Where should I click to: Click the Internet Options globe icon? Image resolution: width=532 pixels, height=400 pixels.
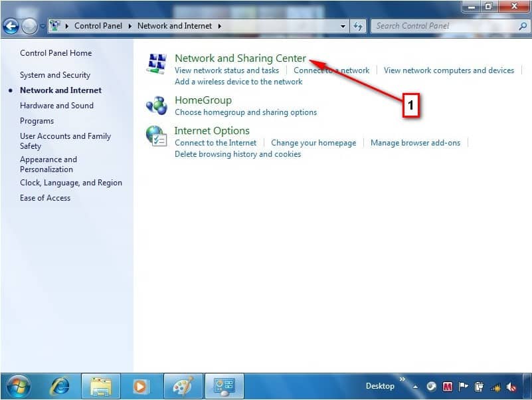click(x=156, y=136)
